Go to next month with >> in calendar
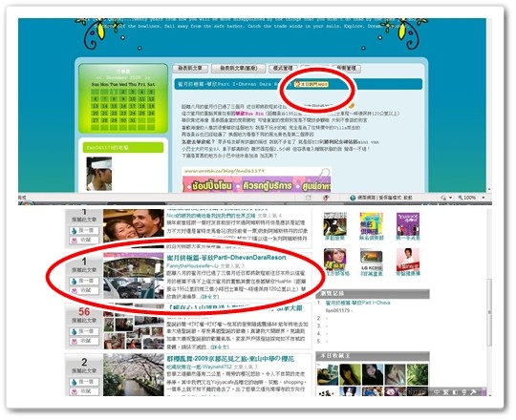This screenshot has height=420, width=516. 148,78
